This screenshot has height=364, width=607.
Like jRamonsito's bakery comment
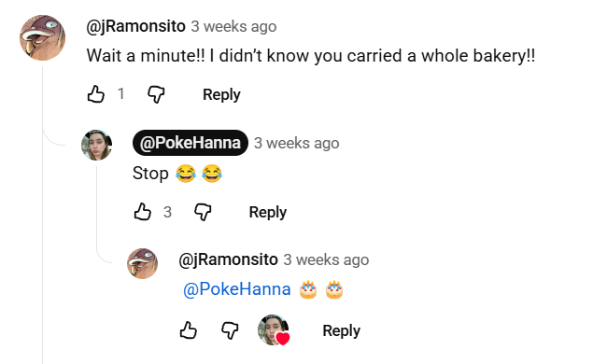tap(95, 94)
